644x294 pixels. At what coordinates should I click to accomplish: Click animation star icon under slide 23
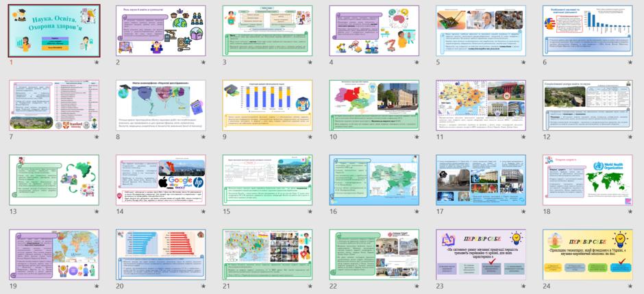(523, 286)
